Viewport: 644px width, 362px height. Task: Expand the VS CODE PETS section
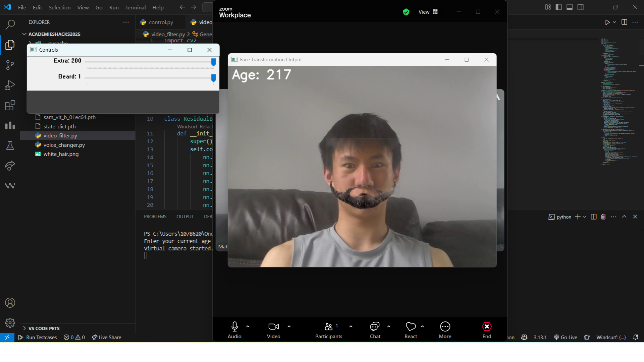tap(44, 328)
